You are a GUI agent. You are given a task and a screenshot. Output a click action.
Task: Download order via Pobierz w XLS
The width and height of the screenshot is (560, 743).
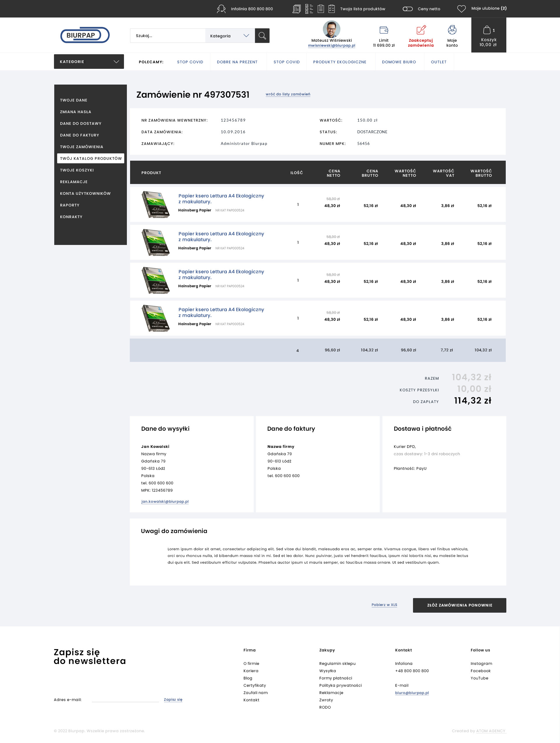click(384, 604)
